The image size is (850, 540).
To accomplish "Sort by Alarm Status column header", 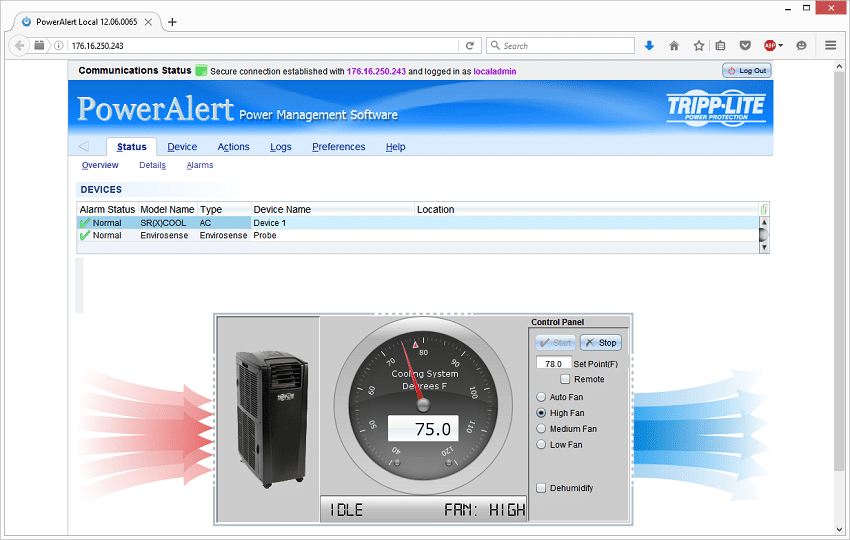I will (107, 209).
